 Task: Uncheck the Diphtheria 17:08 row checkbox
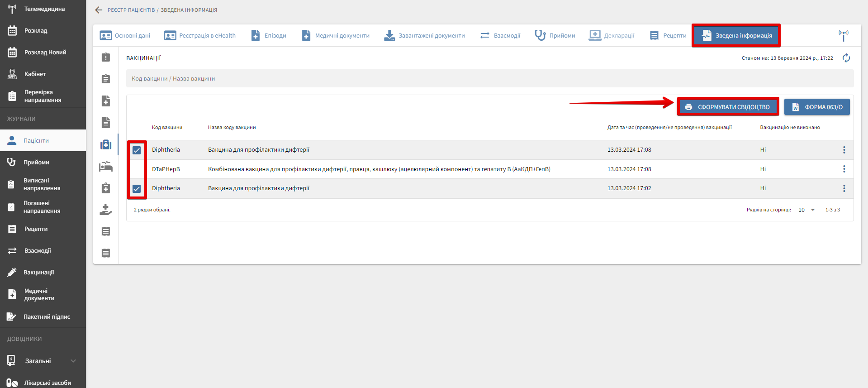point(137,150)
